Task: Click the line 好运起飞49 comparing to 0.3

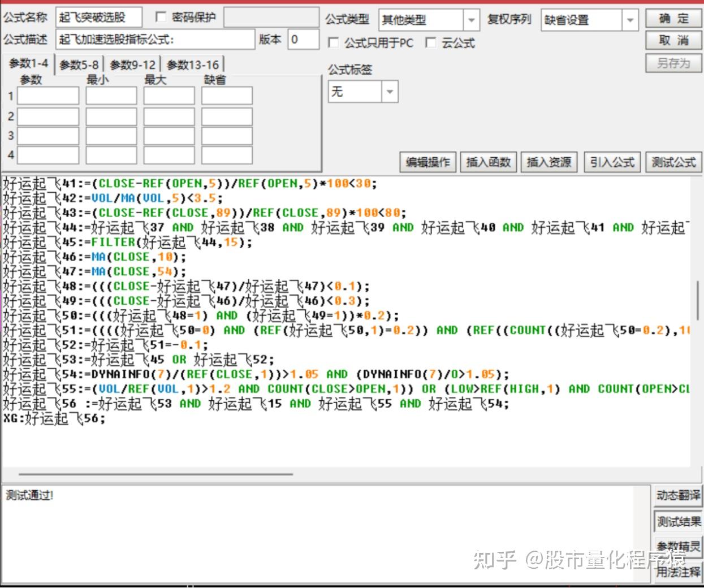Action: pos(187,301)
